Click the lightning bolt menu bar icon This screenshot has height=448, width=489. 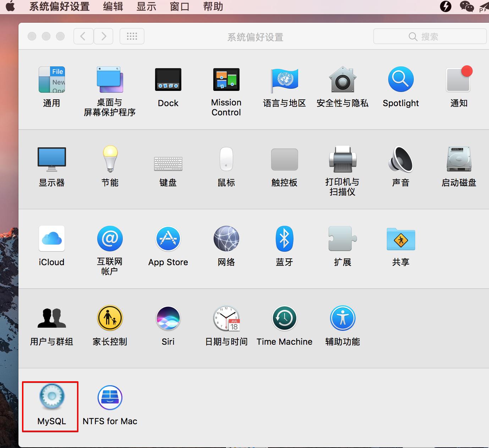pos(446,6)
